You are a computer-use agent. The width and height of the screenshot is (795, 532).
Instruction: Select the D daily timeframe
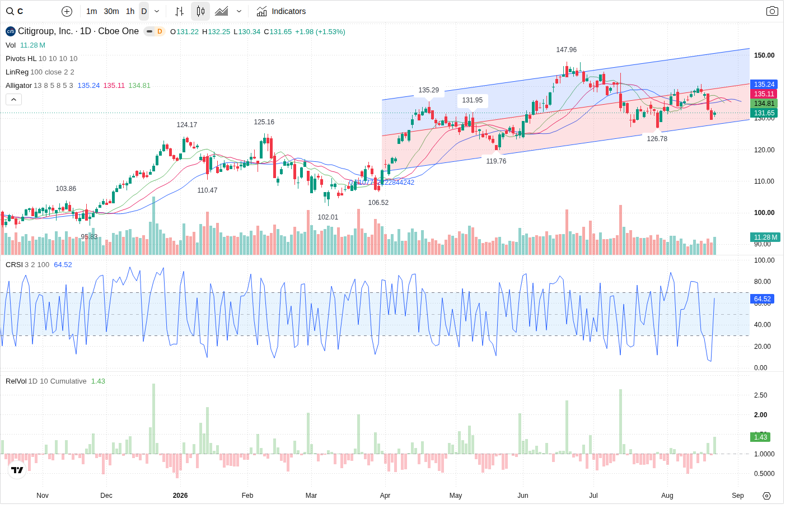(x=144, y=11)
